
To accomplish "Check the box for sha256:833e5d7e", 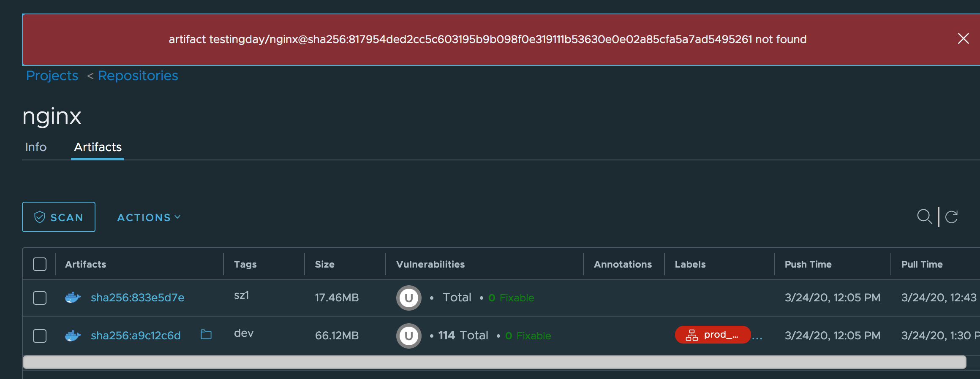I will (40, 298).
